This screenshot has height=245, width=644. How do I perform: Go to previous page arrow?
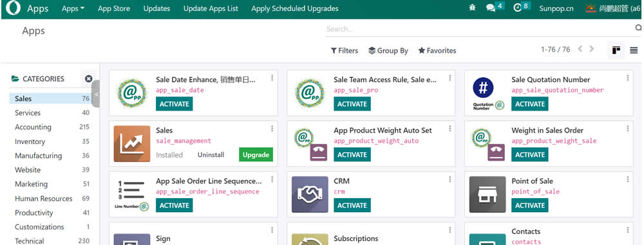[580, 49]
